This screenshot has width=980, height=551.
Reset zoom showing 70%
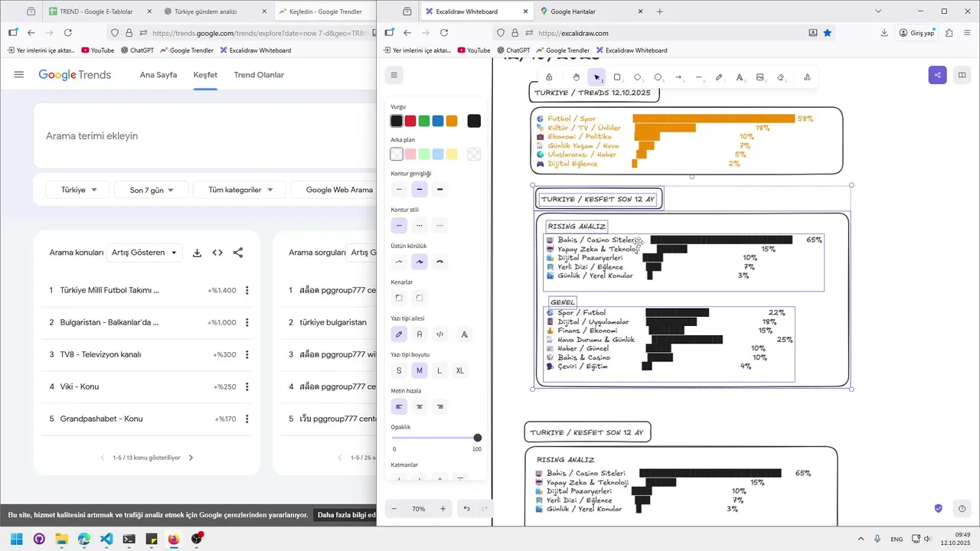coord(418,509)
